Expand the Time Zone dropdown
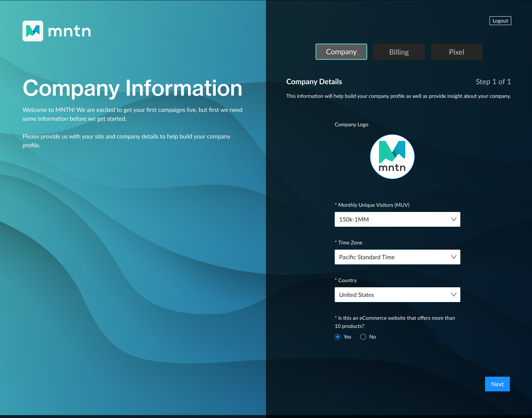Image resolution: width=532 pixels, height=418 pixels. coord(398,257)
